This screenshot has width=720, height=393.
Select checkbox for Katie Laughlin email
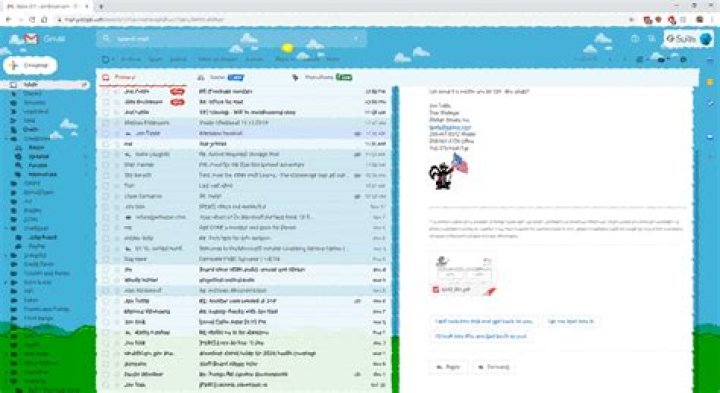106,154
